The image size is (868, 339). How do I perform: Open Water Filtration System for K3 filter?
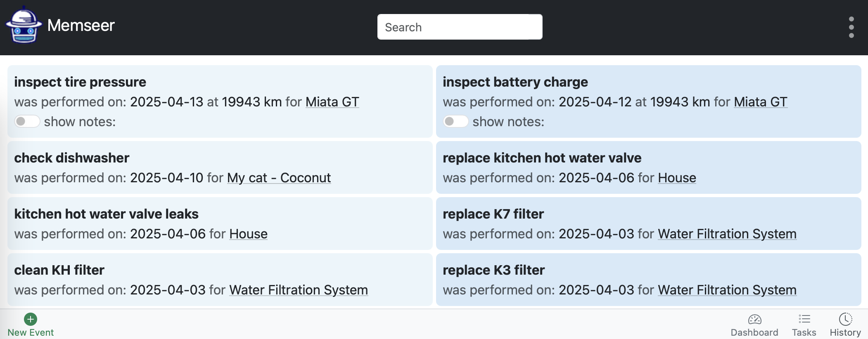pos(727,290)
